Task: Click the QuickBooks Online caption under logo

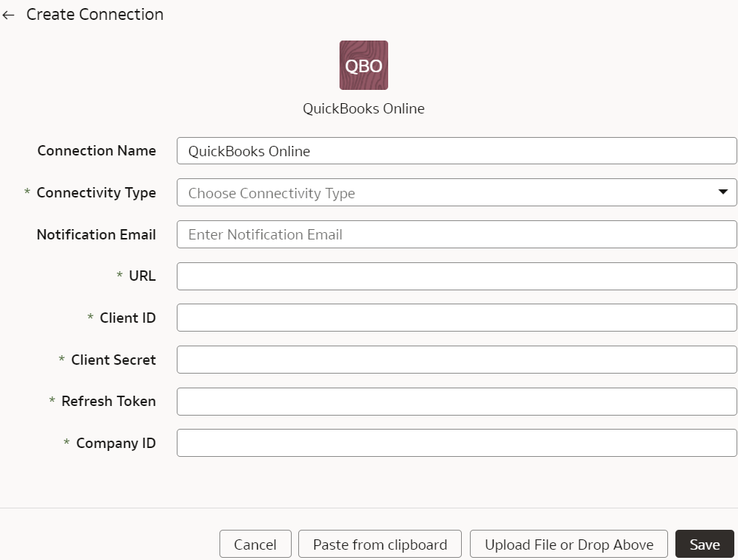Action: [x=363, y=109]
